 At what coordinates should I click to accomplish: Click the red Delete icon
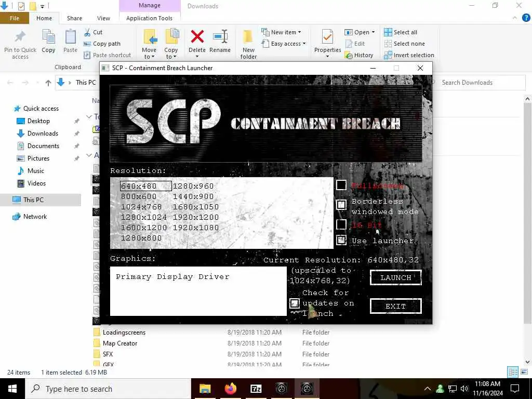(x=197, y=37)
